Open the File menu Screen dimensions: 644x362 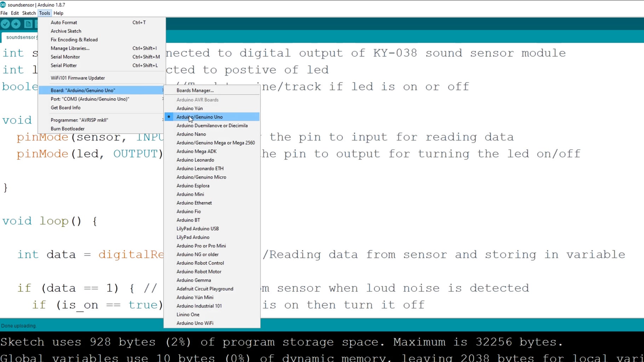click(4, 13)
